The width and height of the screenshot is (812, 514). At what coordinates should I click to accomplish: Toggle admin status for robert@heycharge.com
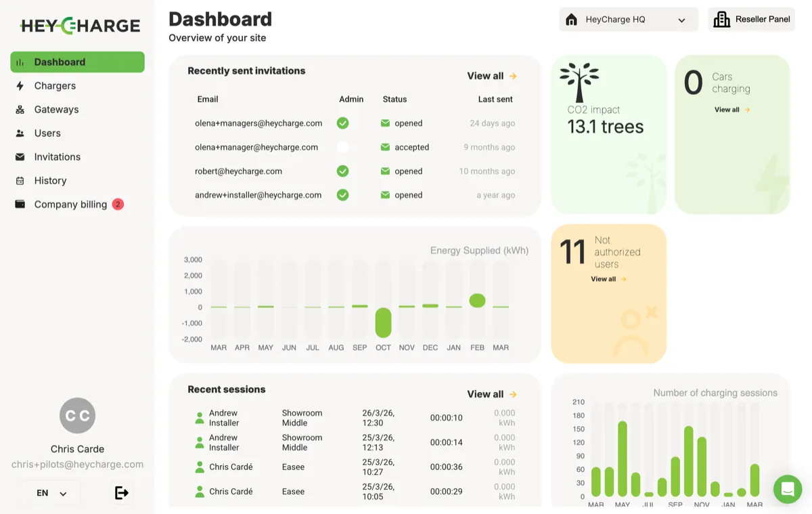pyautogui.click(x=342, y=171)
